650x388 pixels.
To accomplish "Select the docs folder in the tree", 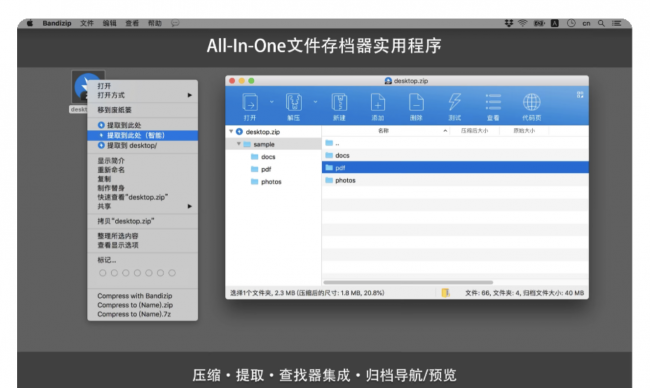I will [263, 157].
